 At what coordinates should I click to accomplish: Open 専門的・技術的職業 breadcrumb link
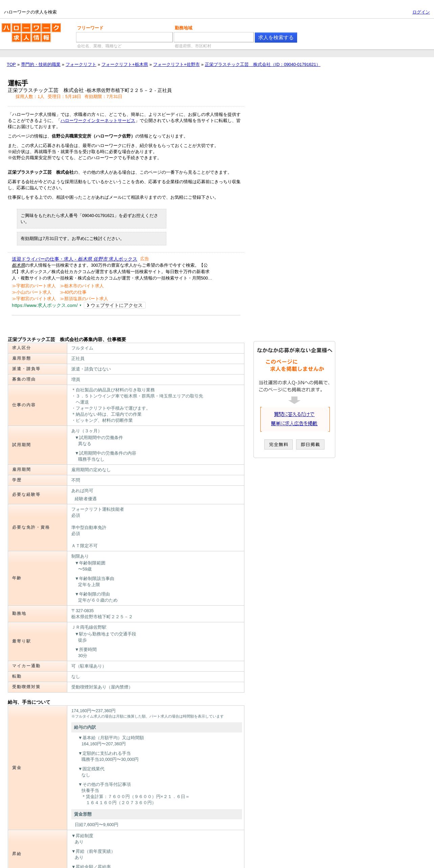[41, 65]
